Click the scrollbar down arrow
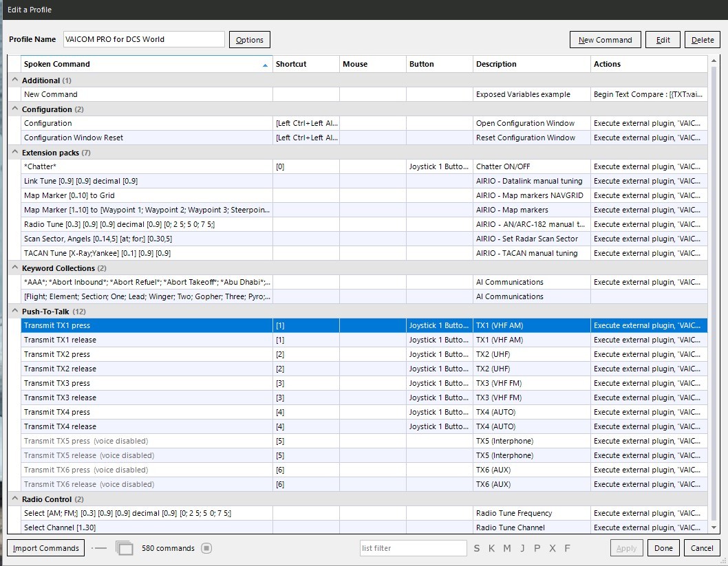The height and width of the screenshot is (566, 728). [x=714, y=527]
